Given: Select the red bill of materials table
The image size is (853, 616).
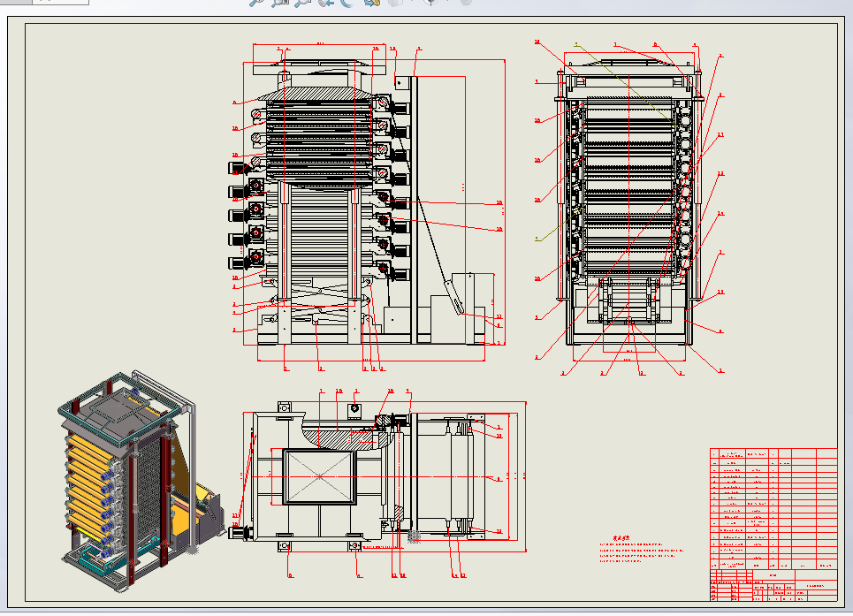Looking at the screenshot, I should tap(773, 509).
